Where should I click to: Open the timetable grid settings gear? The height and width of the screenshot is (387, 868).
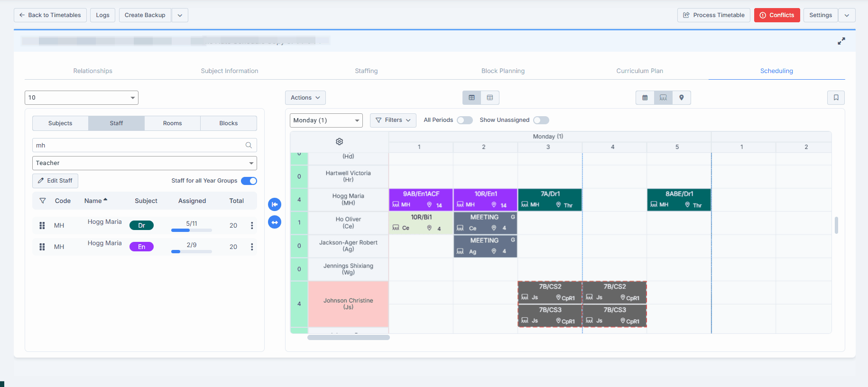[x=339, y=141]
